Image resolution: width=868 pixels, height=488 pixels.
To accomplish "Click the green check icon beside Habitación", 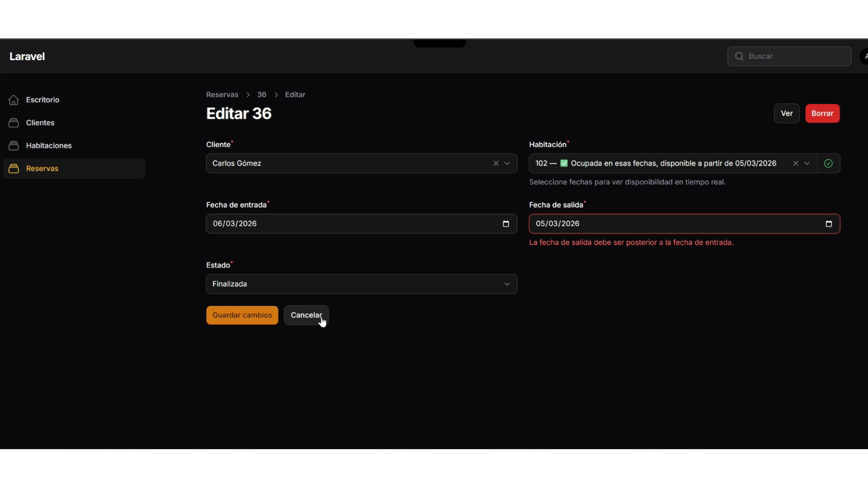I will point(828,164).
